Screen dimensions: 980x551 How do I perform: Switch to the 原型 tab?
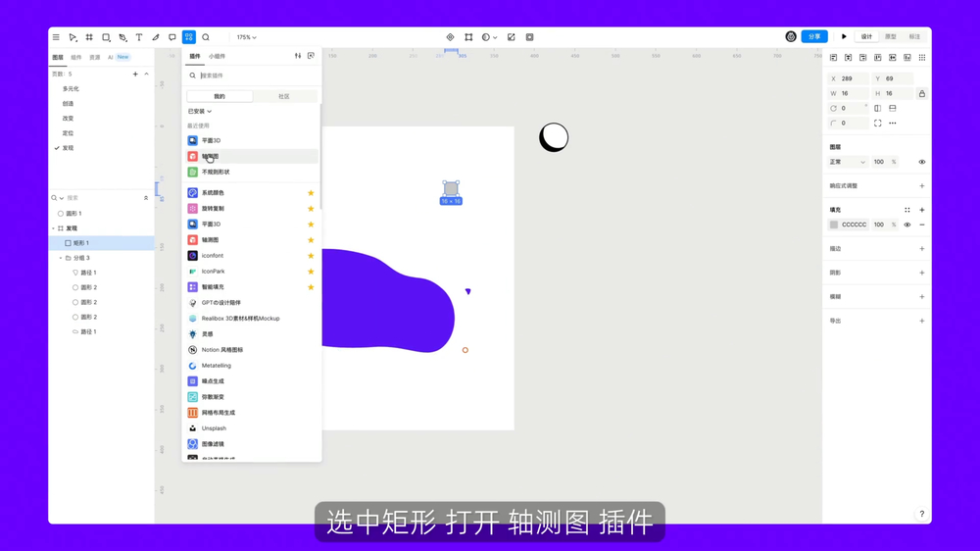pos(891,37)
